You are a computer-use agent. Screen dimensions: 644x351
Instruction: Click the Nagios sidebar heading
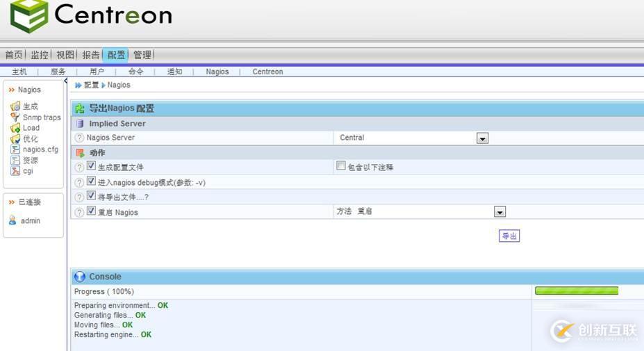[29, 90]
